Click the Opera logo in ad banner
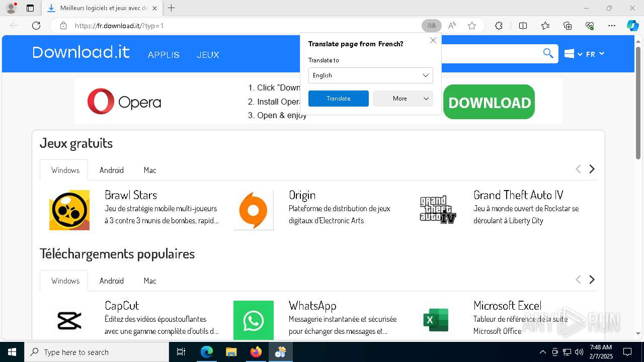The image size is (644, 362). 124,102
